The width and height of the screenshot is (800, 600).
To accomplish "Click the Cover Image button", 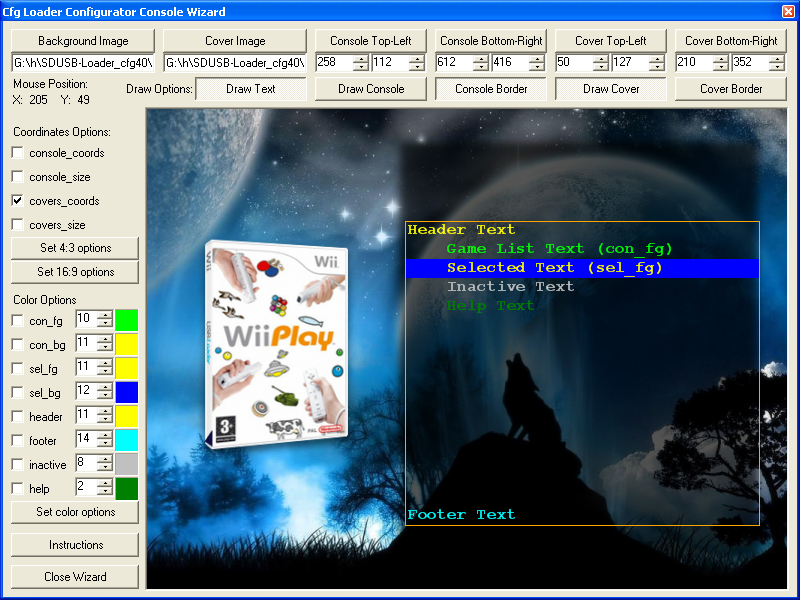I will point(235,41).
